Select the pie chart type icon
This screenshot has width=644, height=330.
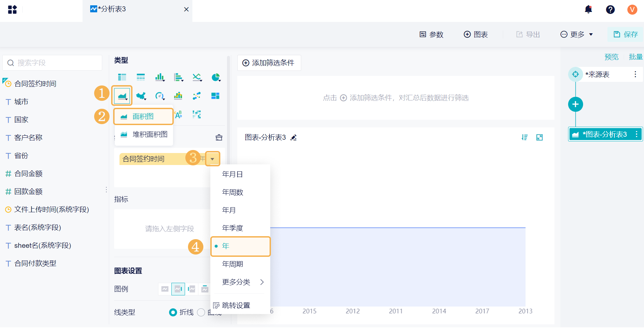pyautogui.click(x=216, y=78)
